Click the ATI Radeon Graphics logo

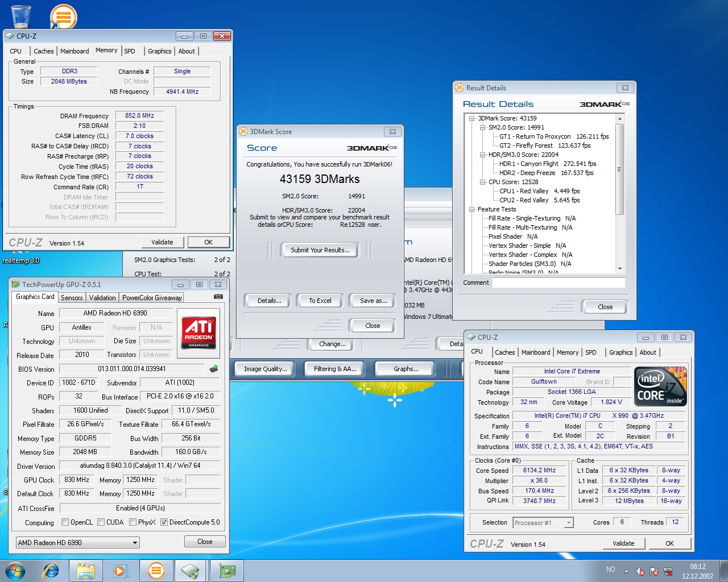pyautogui.click(x=198, y=332)
